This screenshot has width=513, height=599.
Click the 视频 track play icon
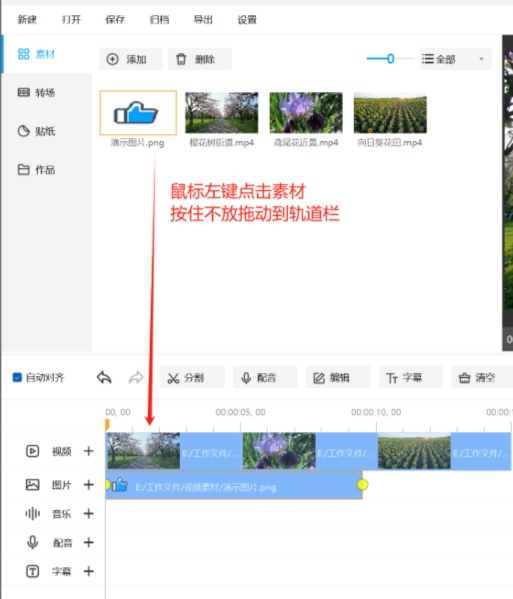tap(32, 451)
